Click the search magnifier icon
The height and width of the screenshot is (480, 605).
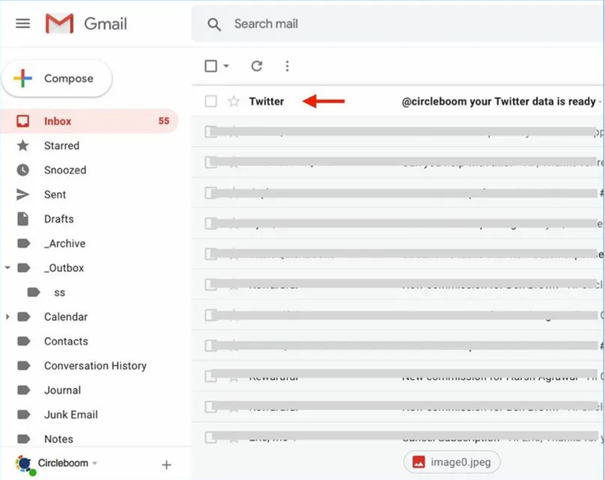(214, 24)
